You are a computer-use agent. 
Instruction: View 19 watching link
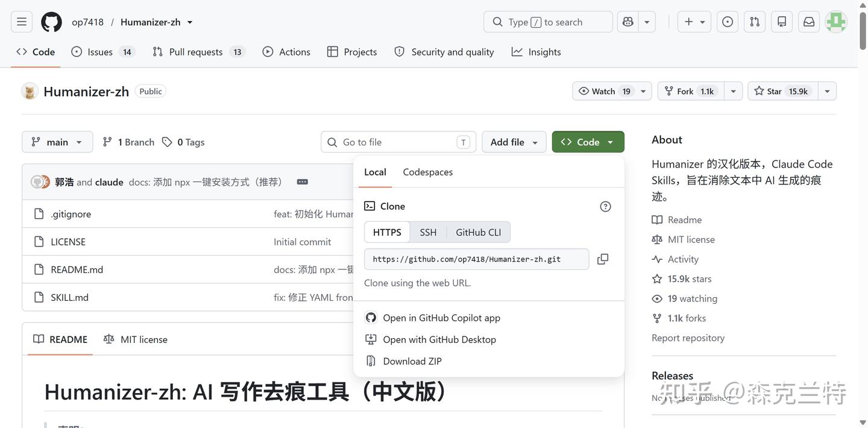pos(685,298)
